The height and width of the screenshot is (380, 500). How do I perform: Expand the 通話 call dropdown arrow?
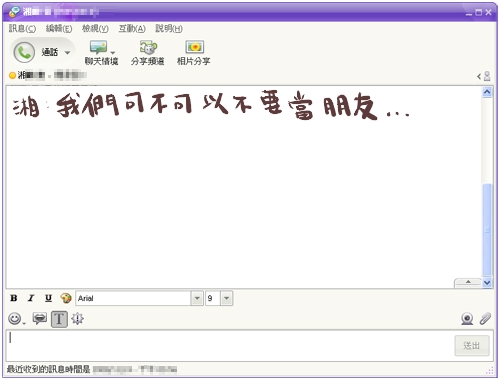[67, 53]
